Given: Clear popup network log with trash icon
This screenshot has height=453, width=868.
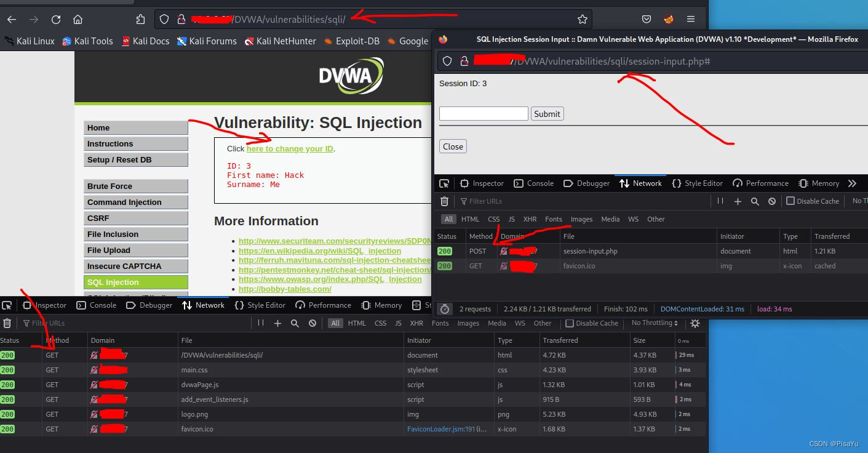Looking at the screenshot, I should 445,201.
